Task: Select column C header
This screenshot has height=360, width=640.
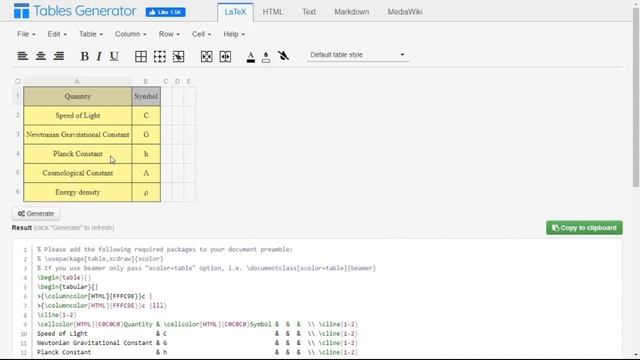Action: [166, 82]
